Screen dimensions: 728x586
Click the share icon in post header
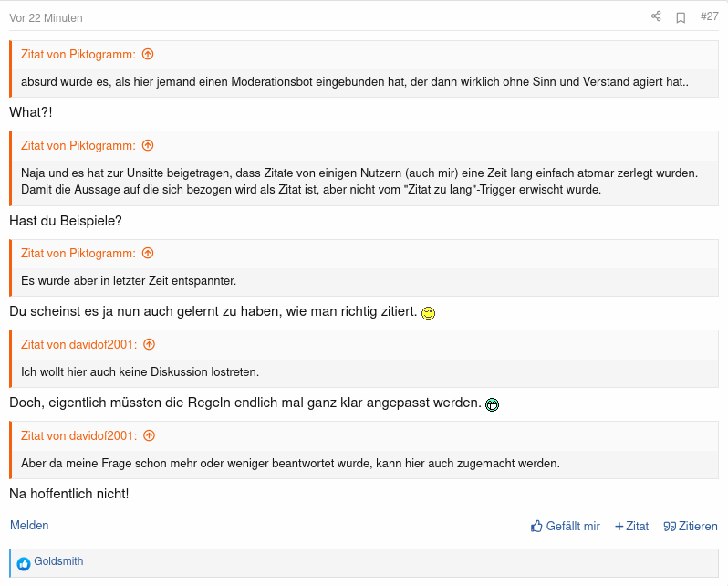[x=656, y=16]
